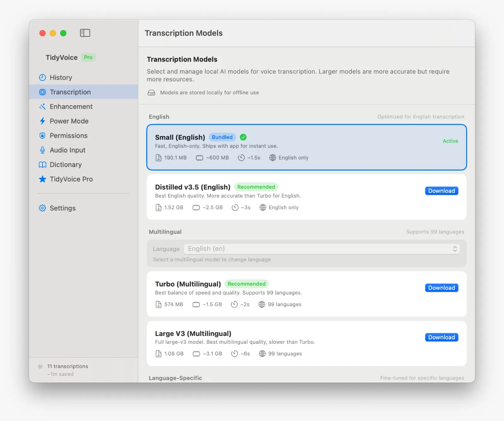This screenshot has width=504, height=421.
Task: Click the English section heading
Action: point(159,117)
